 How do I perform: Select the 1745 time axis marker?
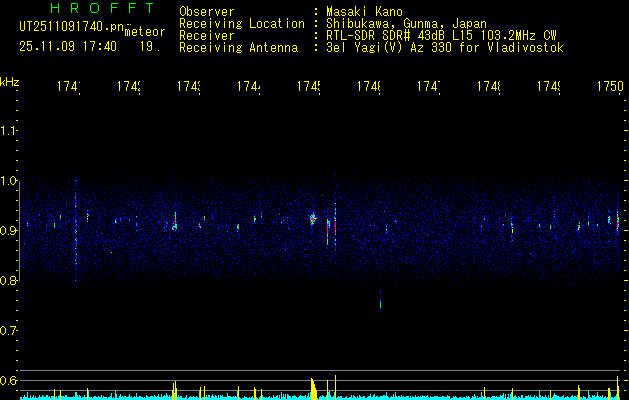click(309, 87)
